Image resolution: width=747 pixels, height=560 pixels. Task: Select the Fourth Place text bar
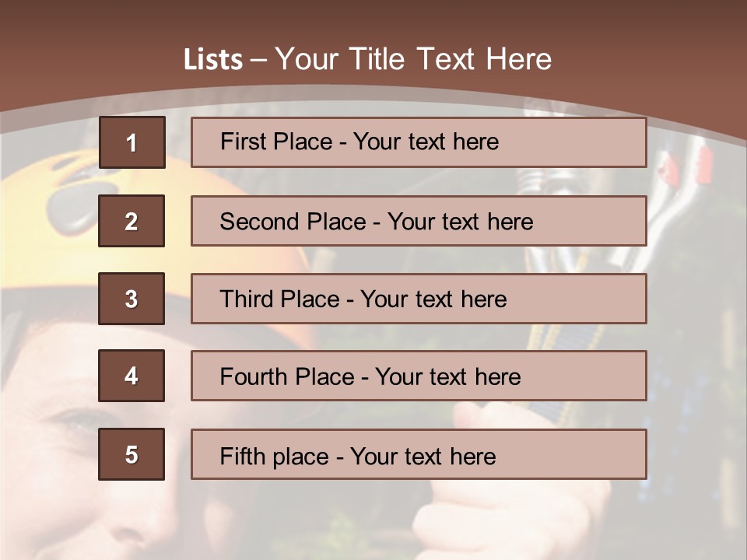pos(419,376)
